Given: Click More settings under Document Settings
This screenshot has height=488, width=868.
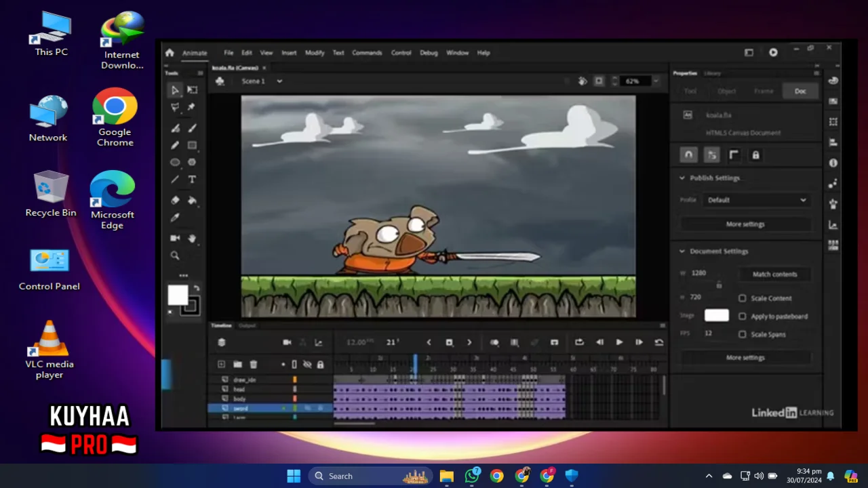Looking at the screenshot, I should [745, 358].
